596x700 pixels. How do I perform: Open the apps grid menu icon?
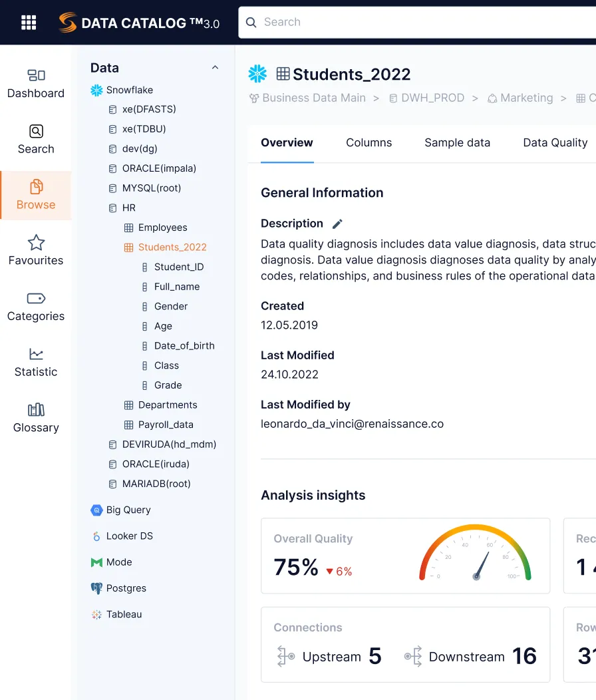29,23
